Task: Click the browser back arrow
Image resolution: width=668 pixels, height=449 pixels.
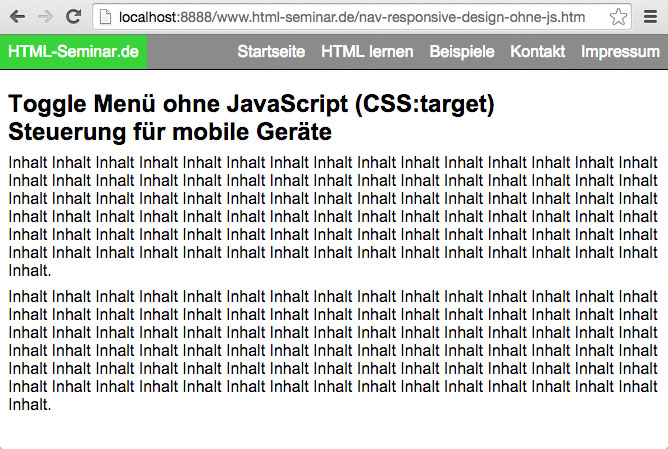Action: point(17,17)
